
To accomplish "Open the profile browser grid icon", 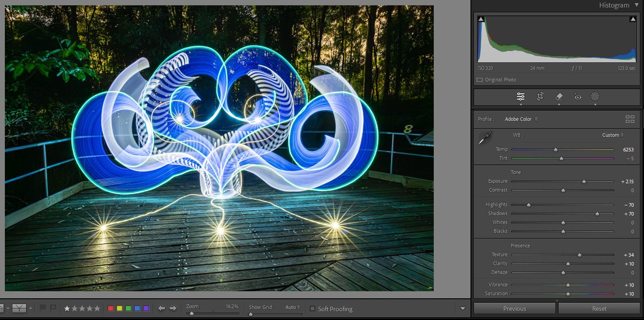I will (630, 119).
